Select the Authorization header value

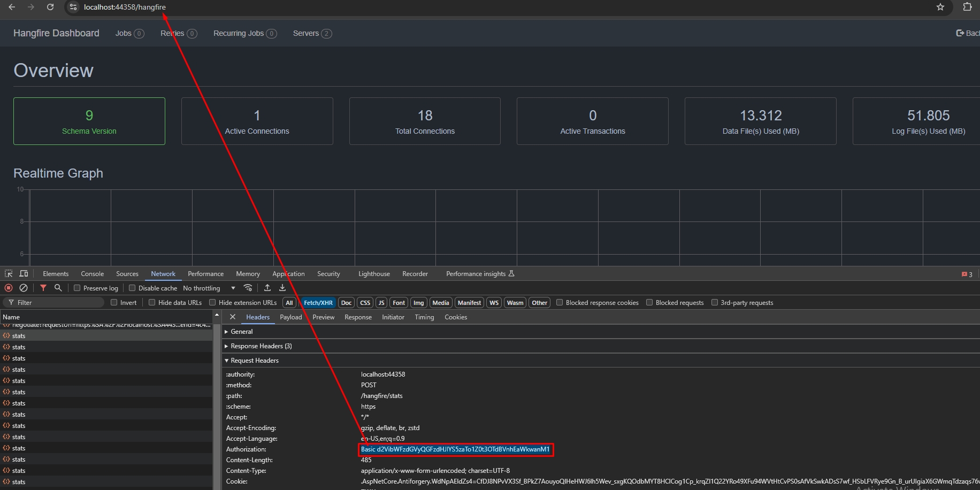coord(455,449)
